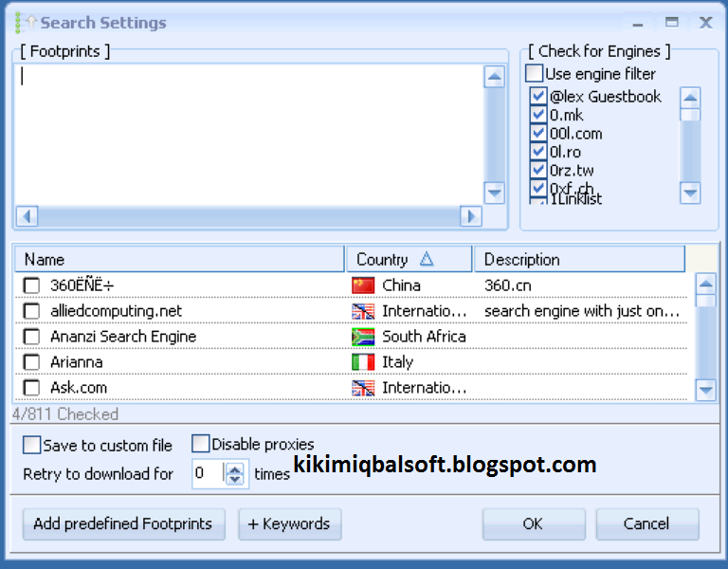The height and width of the screenshot is (569, 728).
Task: Click right arrow of Footprints horizontal scrollbar
Action: (x=471, y=216)
